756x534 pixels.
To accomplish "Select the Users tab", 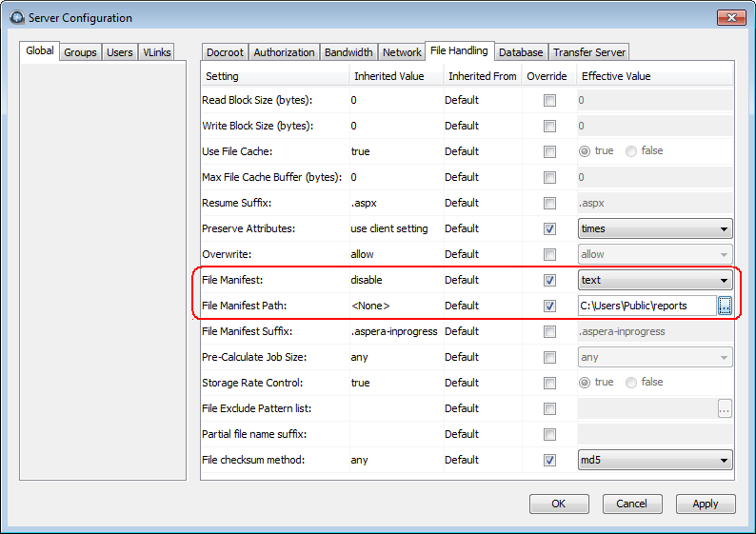I will click(x=120, y=52).
